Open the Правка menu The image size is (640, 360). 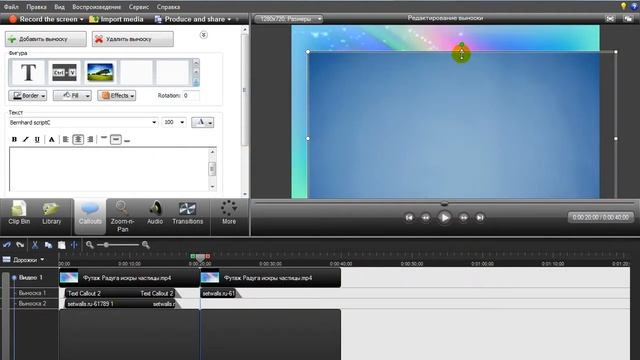click(x=36, y=7)
